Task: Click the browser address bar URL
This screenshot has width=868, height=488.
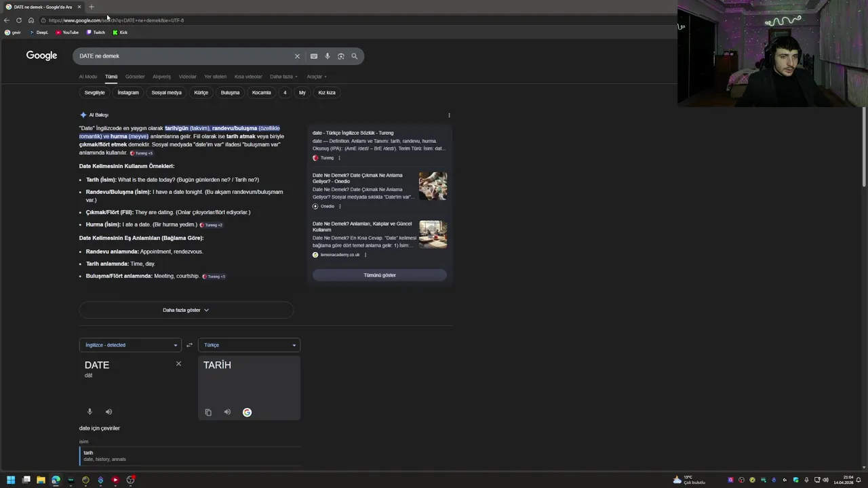Action: [116, 20]
